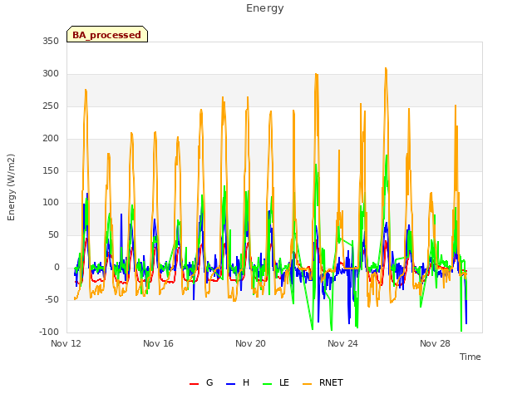This screenshot has width=532, height=399.
Task: Click the Energy (W/m2) y-axis title
Action: (11, 187)
